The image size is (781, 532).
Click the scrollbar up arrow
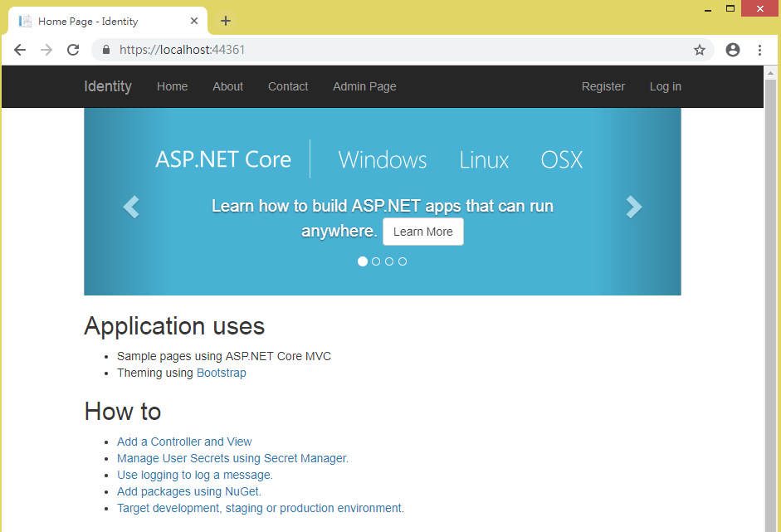point(770,73)
